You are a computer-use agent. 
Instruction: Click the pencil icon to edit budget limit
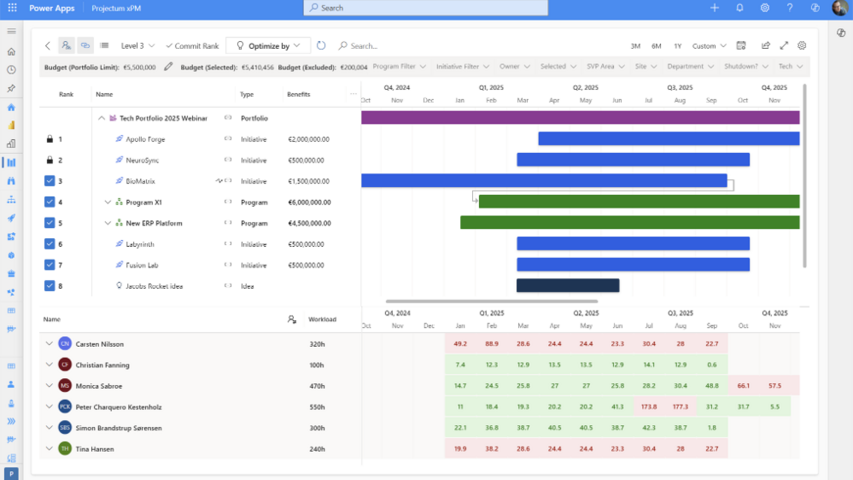pos(168,67)
